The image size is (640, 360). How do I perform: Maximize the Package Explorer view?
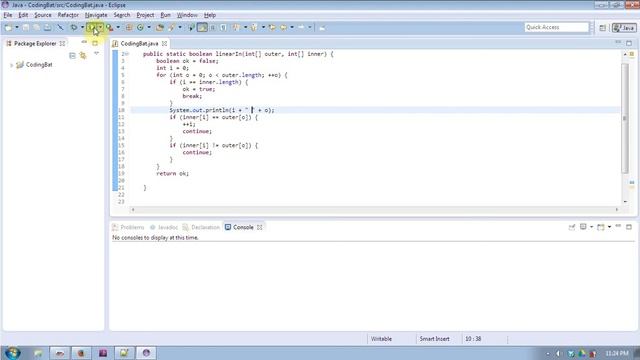[95, 43]
